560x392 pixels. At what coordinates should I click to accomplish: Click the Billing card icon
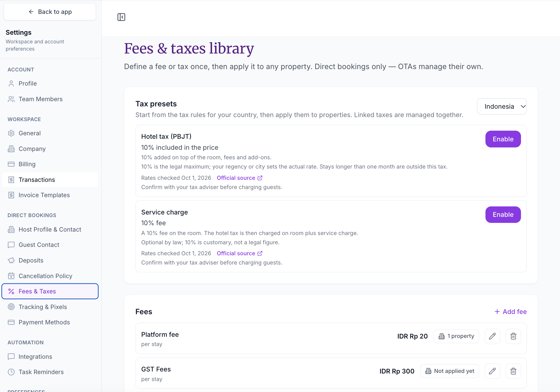click(x=11, y=164)
